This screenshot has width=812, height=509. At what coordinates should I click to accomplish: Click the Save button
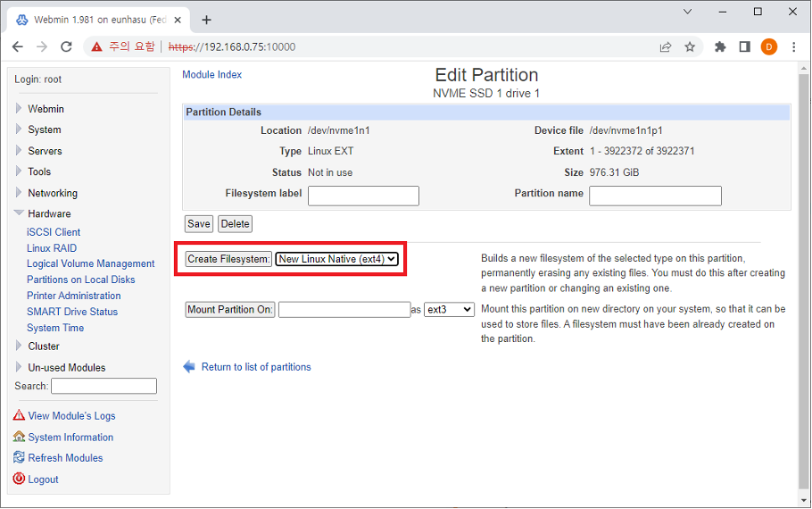point(198,224)
